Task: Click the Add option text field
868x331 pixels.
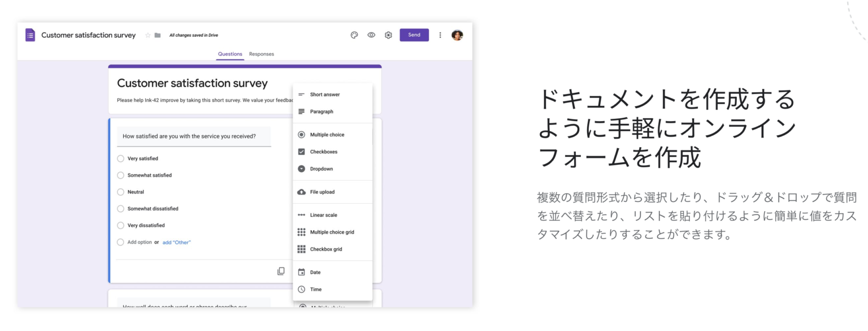Action: [x=139, y=242]
